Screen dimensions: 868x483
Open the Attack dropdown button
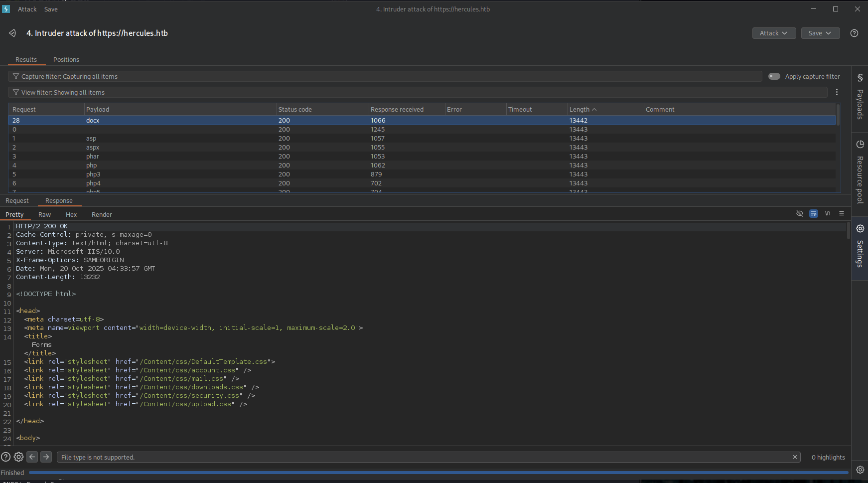click(x=773, y=33)
